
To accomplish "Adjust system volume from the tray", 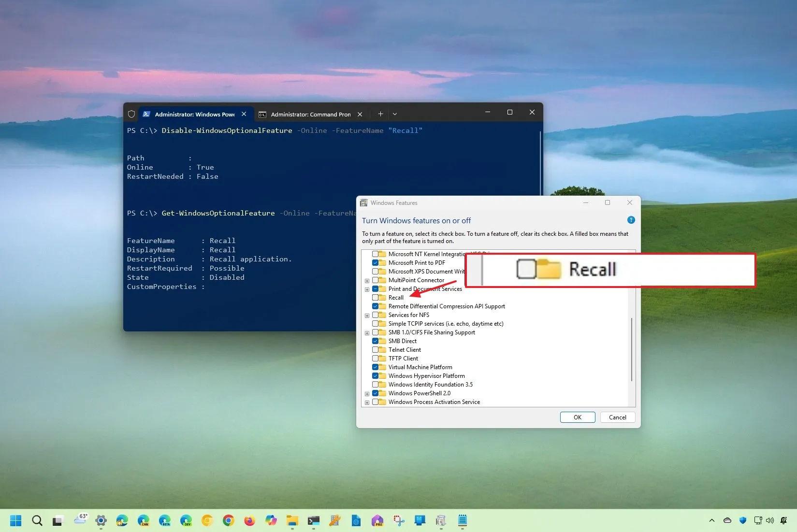I will click(x=770, y=520).
